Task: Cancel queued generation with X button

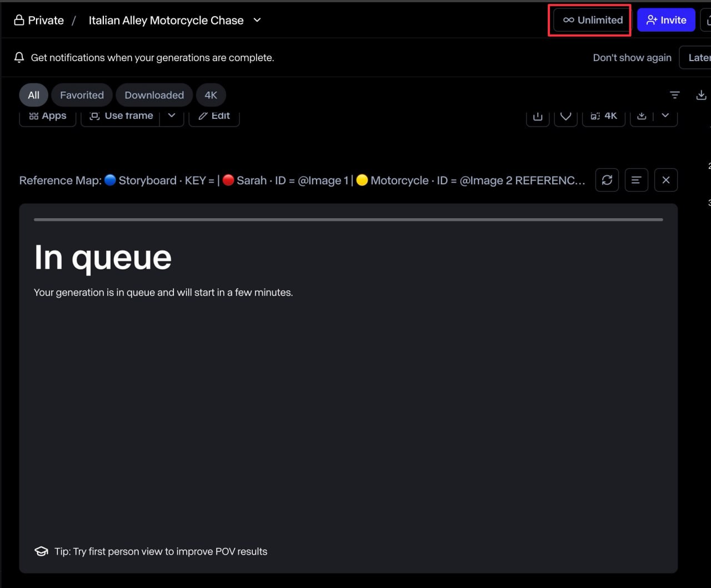Action: coord(666,180)
